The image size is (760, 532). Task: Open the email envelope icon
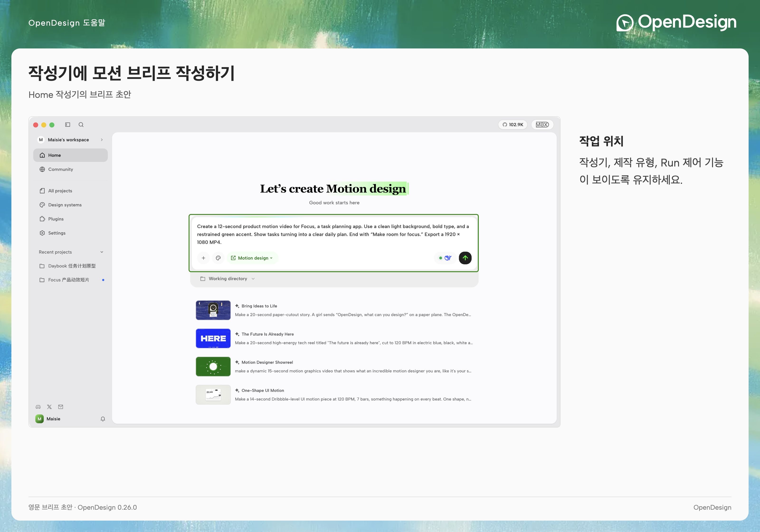(61, 407)
